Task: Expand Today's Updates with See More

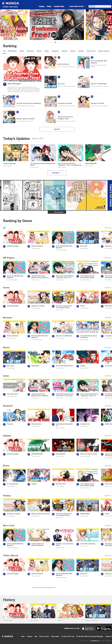Action: click(x=57, y=173)
